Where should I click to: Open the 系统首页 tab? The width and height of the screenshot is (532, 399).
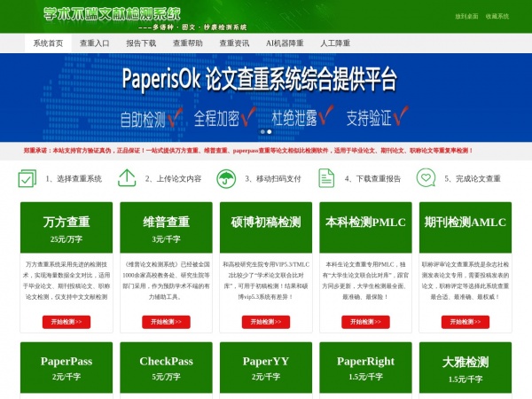pos(48,43)
